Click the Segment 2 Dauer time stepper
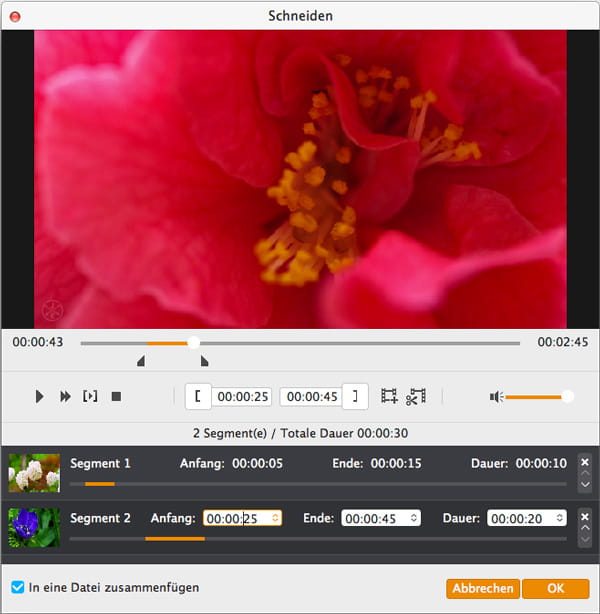Viewport: 600px width, 614px height. point(560,518)
